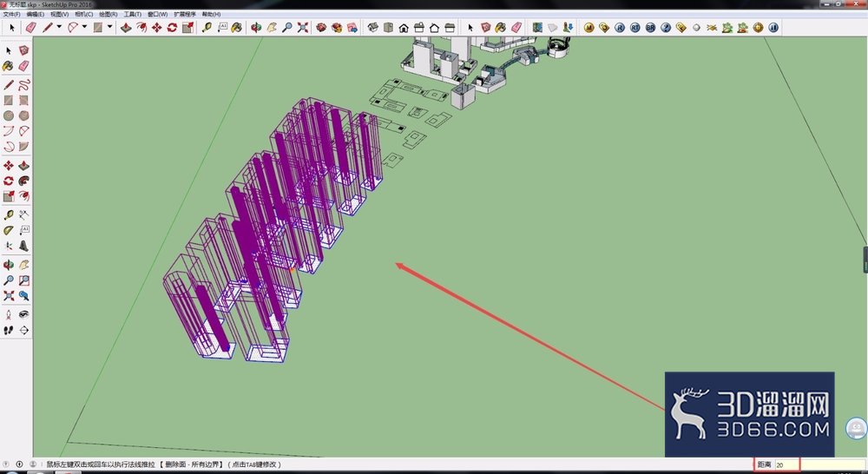Open the 帮助(H) menu

point(211,15)
